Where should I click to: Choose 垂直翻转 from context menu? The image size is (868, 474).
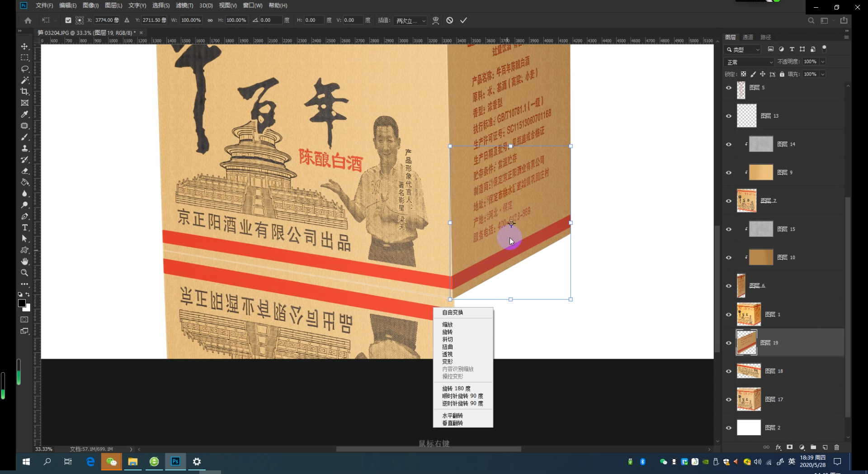tap(463, 423)
